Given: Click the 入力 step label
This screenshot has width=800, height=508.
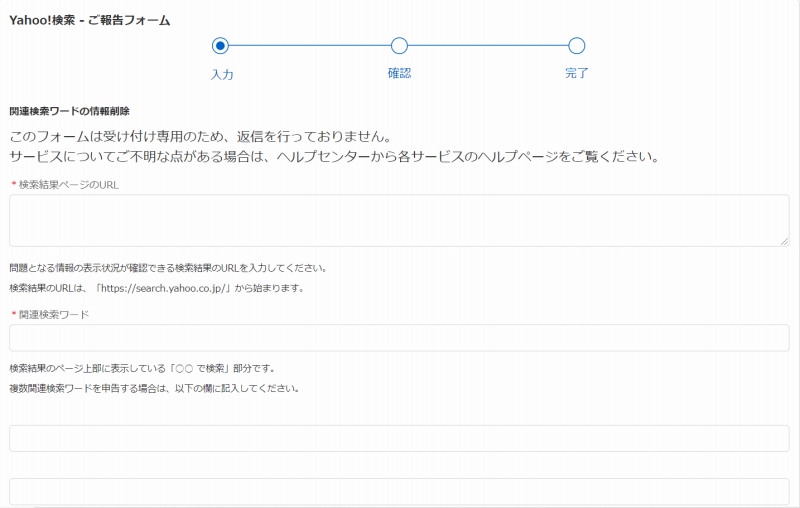Looking at the screenshot, I should [222, 74].
